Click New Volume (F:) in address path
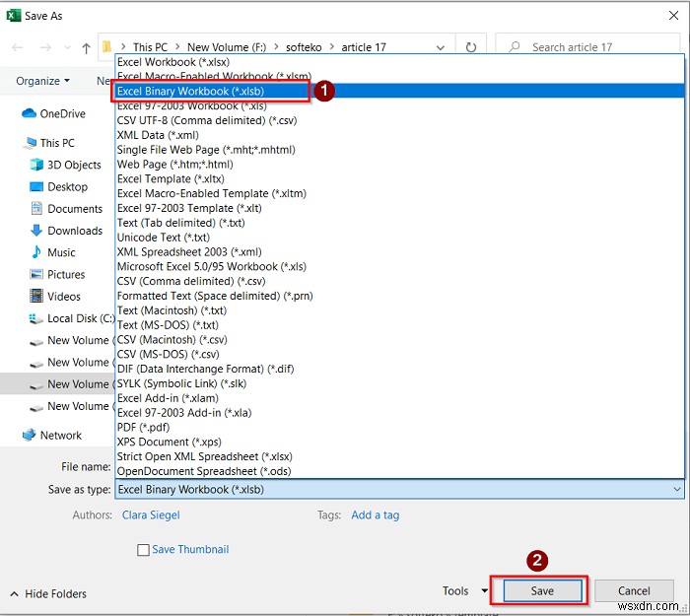The image size is (690, 616). coord(227,47)
